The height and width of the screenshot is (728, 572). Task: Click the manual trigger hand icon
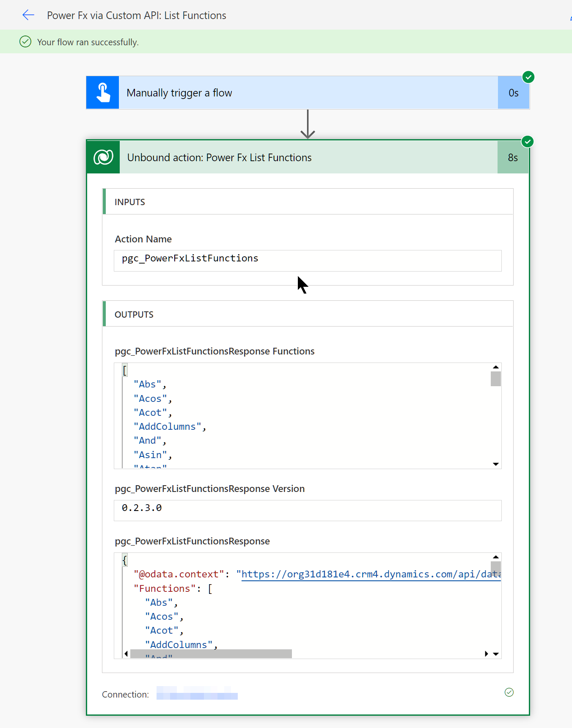click(x=103, y=93)
